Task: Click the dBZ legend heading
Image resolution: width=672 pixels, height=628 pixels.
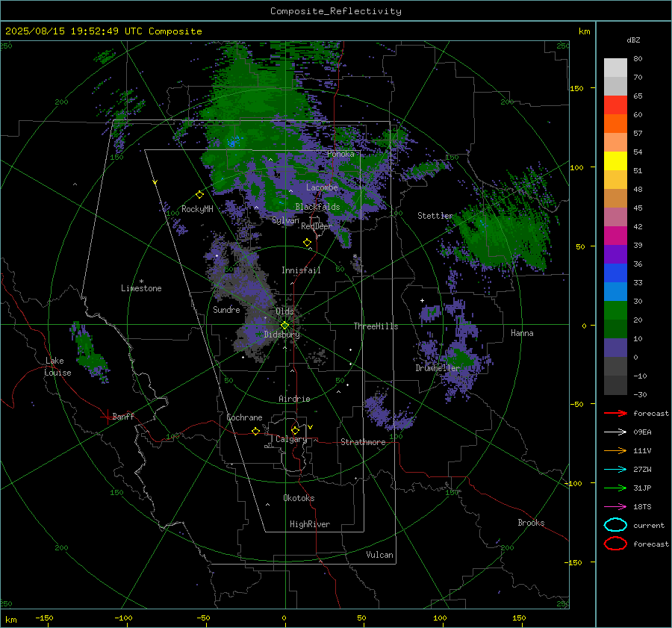Action: 633,40
